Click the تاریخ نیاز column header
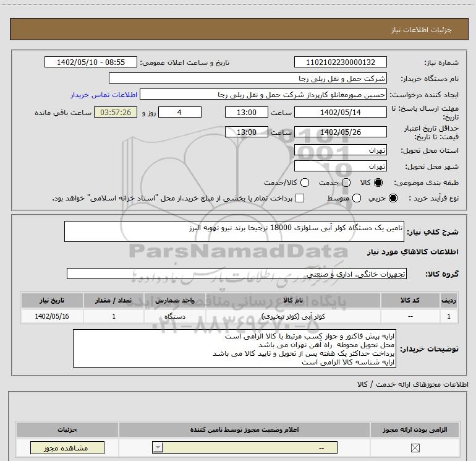The width and height of the screenshot is (476, 461). coord(52,300)
